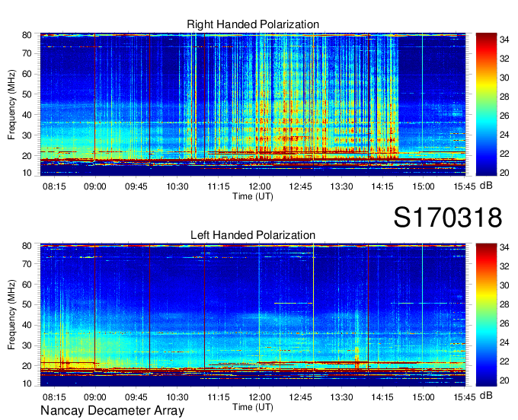Click the 40 MHz tick of Right Handed plot

[27, 115]
